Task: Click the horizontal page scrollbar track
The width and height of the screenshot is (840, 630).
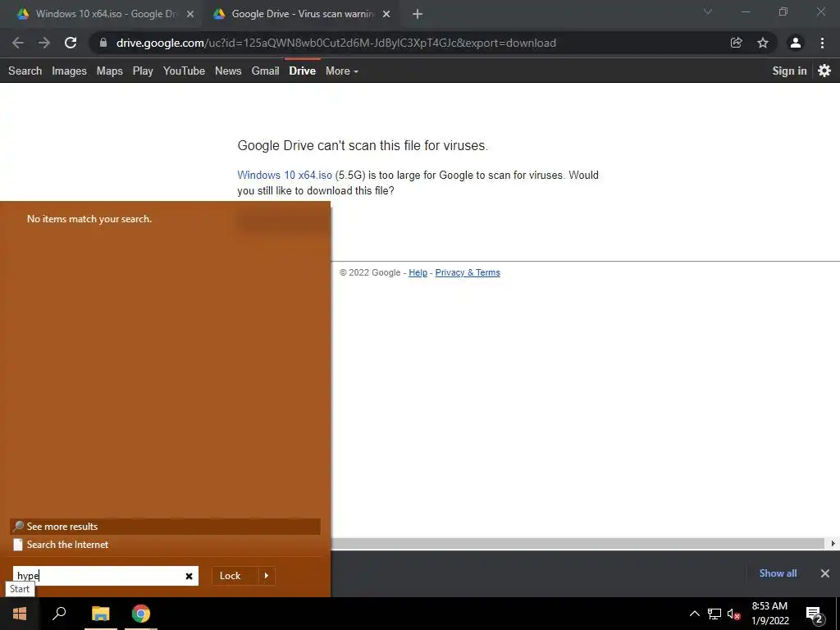Action: 577,543
